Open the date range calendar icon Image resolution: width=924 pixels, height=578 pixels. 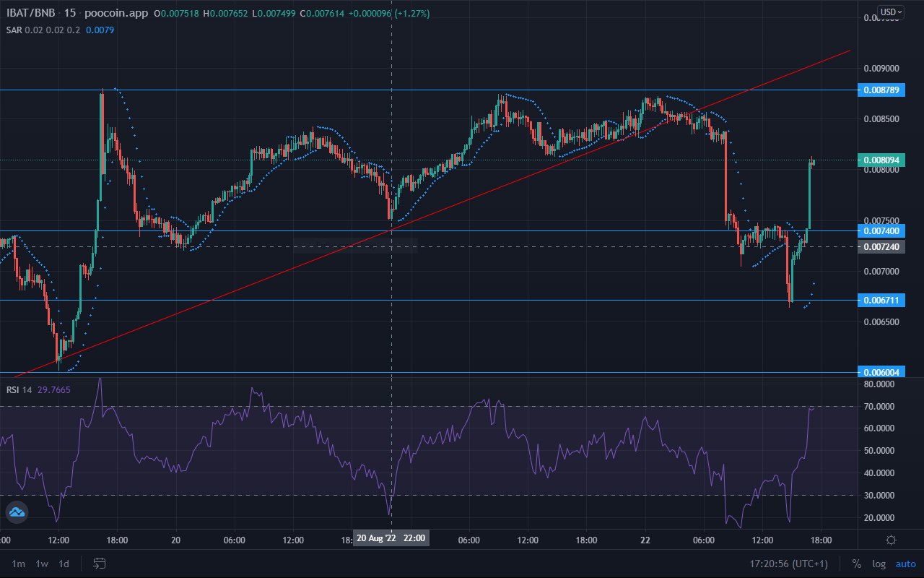[99, 564]
